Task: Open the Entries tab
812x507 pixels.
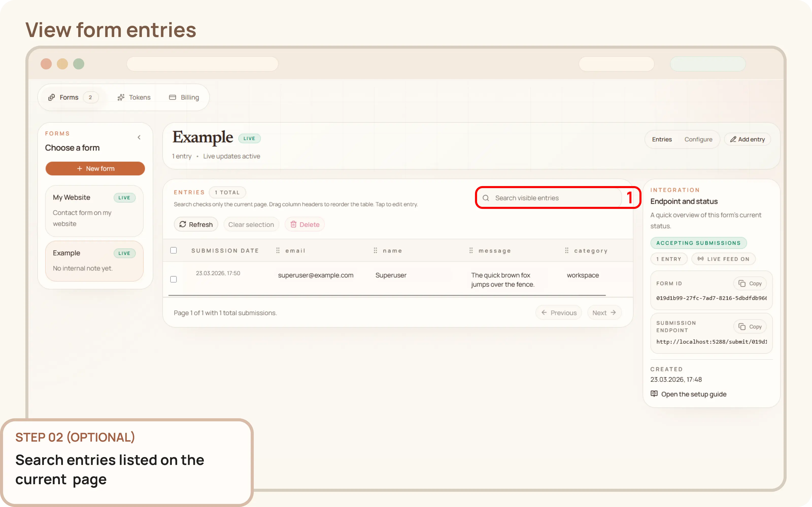Action: 662,139
